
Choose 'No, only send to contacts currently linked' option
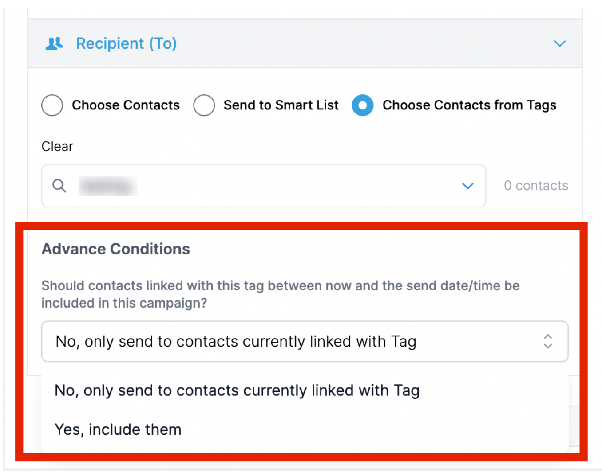point(237,390)
